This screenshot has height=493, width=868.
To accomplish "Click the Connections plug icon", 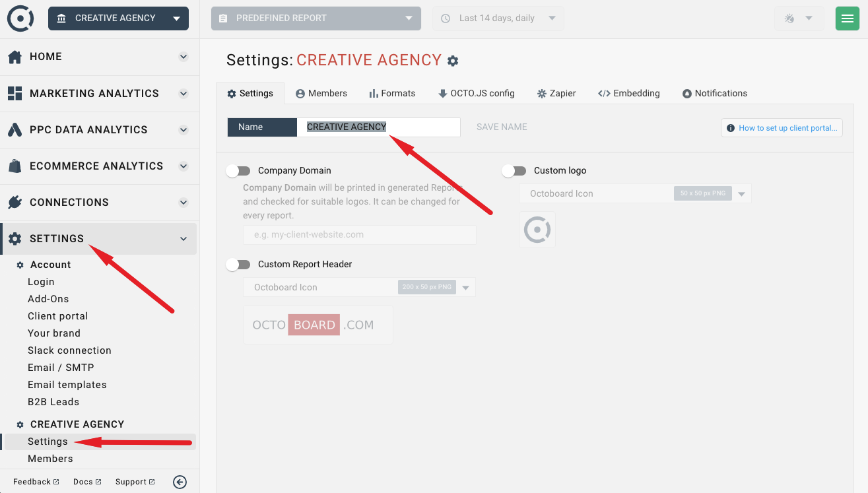I will point(15,202).
